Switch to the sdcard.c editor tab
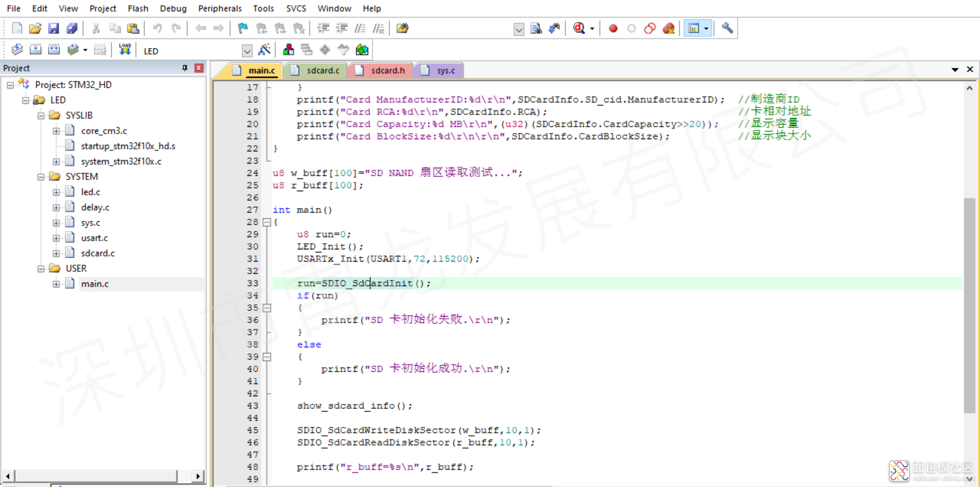The height and width of the screenshot is (487, 980). point(316,70)
